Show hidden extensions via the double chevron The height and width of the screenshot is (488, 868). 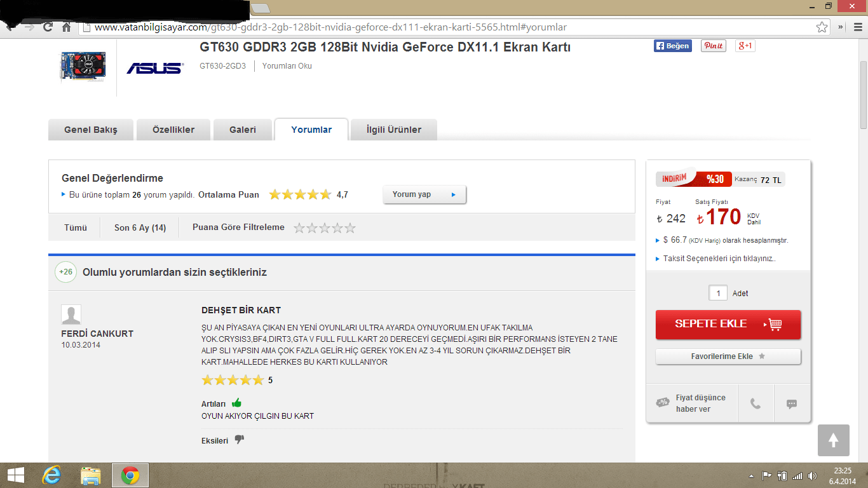click(840, 27)
